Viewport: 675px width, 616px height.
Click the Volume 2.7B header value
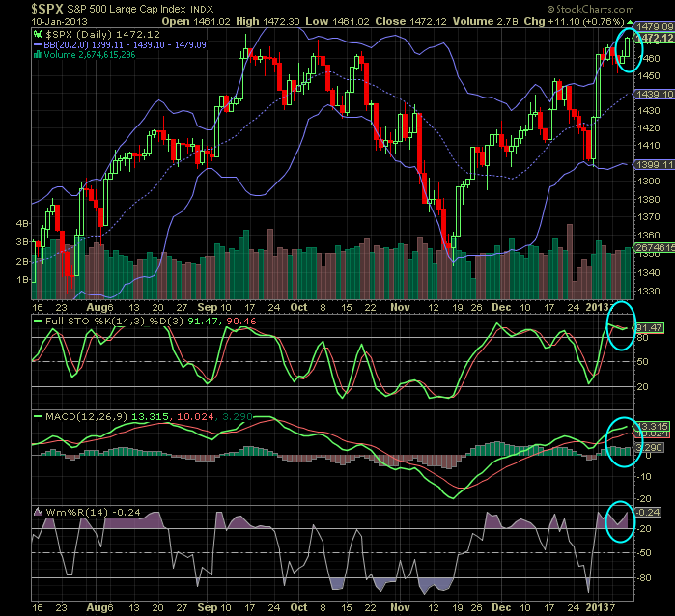pyautogui.click(x=485, y=21)
